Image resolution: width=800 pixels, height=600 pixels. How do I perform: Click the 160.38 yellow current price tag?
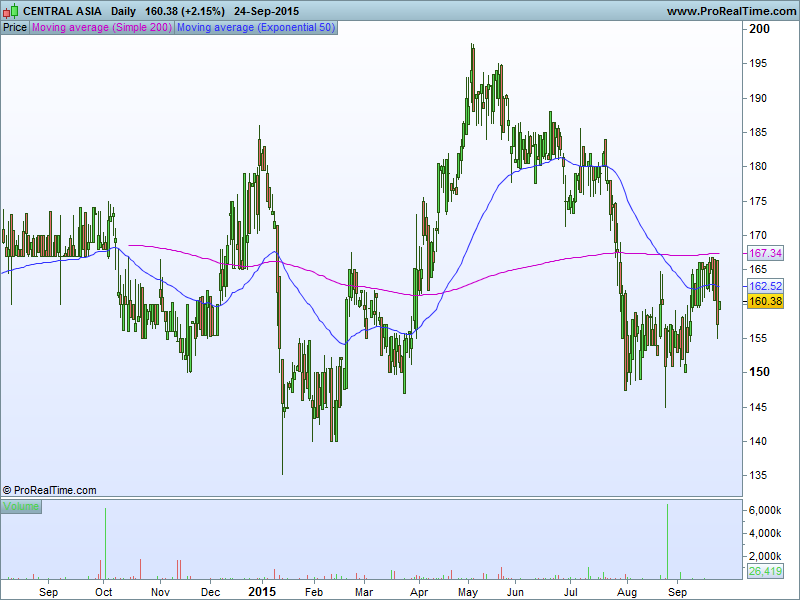point(764,301)
